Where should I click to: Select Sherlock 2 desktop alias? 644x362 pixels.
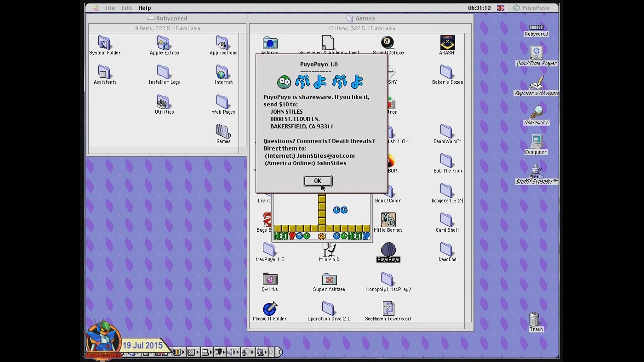point(536,116)
